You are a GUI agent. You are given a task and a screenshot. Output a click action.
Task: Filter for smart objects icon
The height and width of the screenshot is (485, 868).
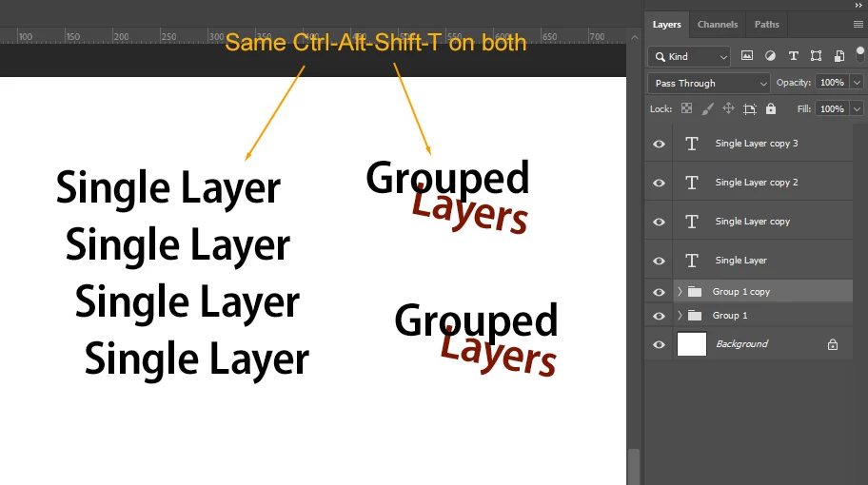(x=839, y=55)
